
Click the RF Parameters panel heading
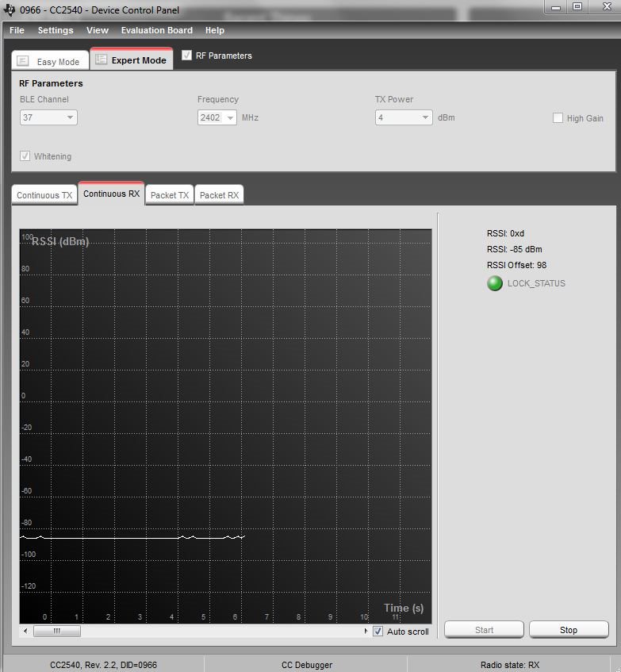(x=51, y=83)
